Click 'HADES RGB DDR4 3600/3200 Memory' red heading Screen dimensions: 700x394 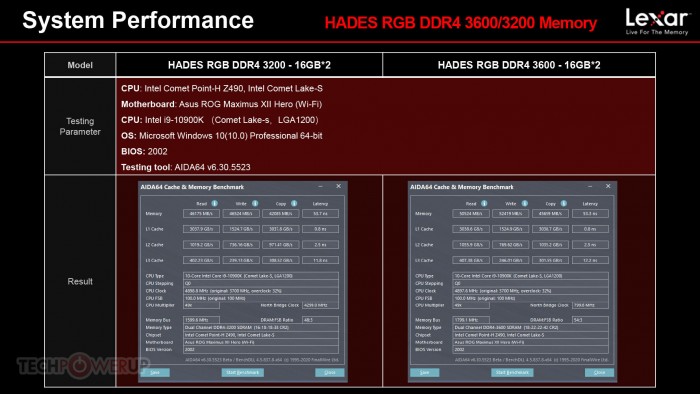coord(461,23)
